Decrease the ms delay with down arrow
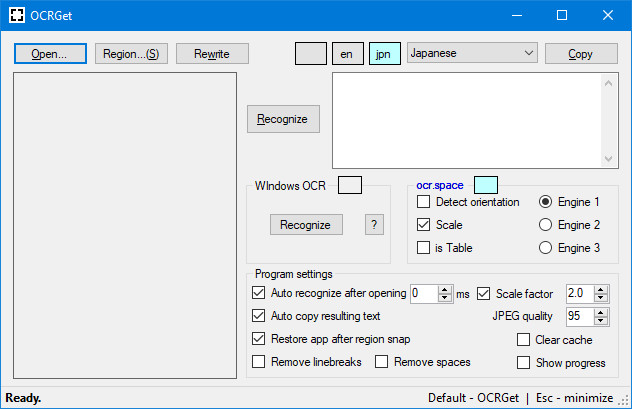The image size is (632, 409). click(445, 298)
